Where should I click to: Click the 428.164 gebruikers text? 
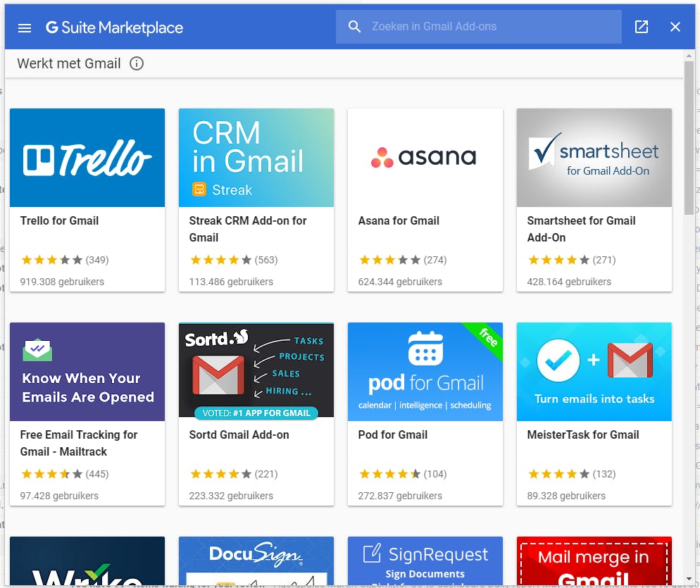click(x=569, y=282)
